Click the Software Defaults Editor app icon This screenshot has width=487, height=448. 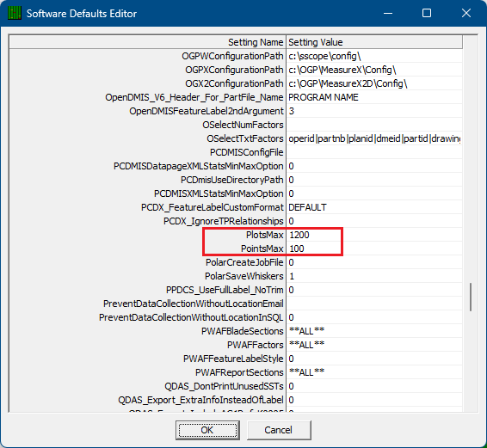15,14
